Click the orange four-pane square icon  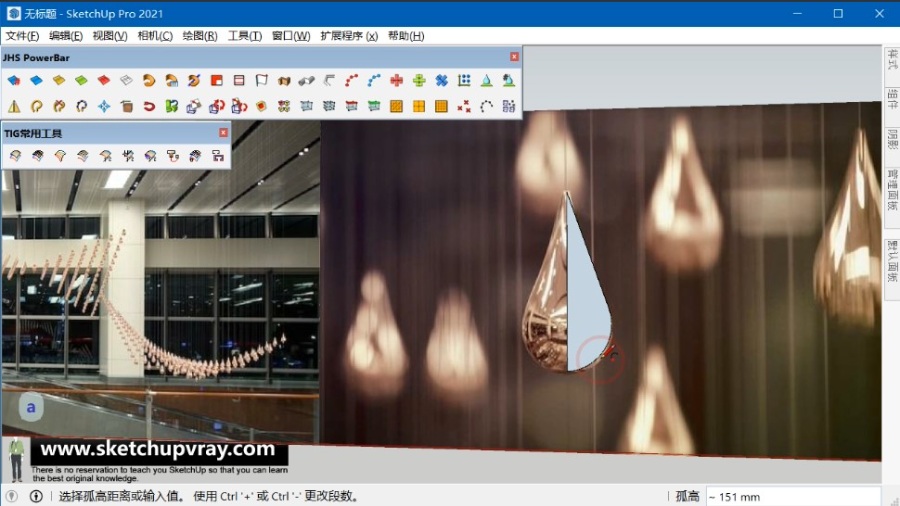point(419,106)
